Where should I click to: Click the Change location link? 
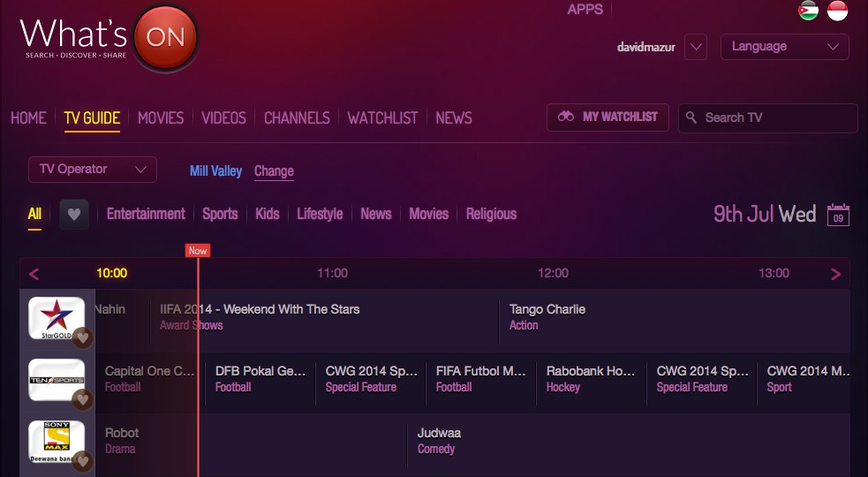point(274,171)
